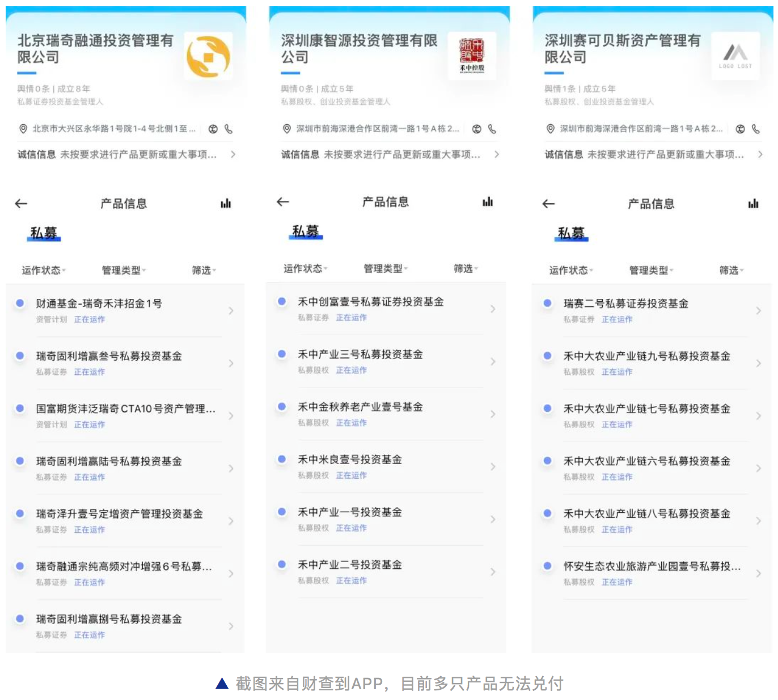Open product 禾中产业二号投资基金

pyautogui.click(x=386, y=572)
